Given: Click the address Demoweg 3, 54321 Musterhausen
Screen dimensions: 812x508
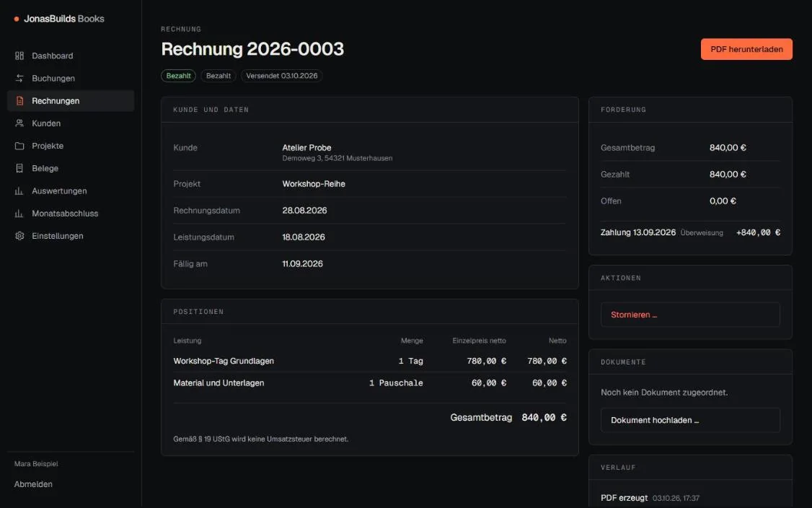Looking at the screenshot, I should pos(337,158).
